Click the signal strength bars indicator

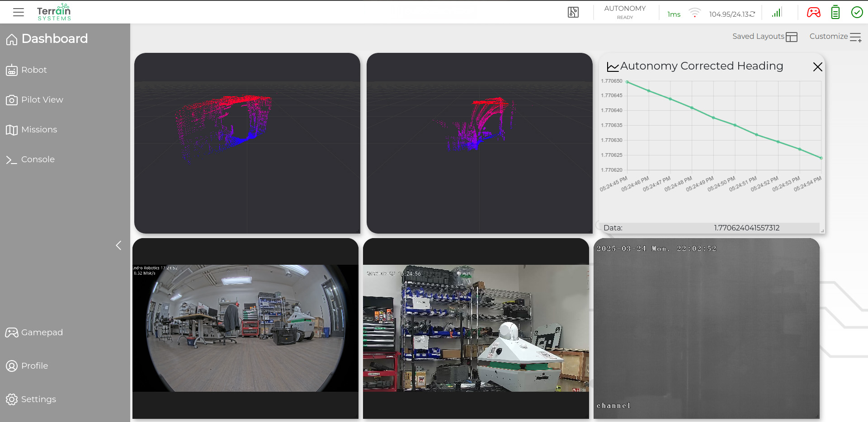coord(776,12)
